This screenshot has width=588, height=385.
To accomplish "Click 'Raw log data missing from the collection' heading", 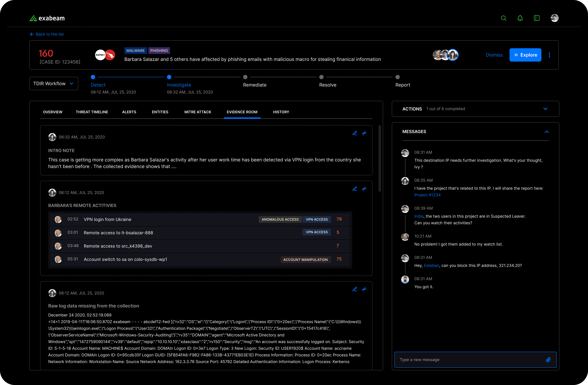I will tap(94, 306).
